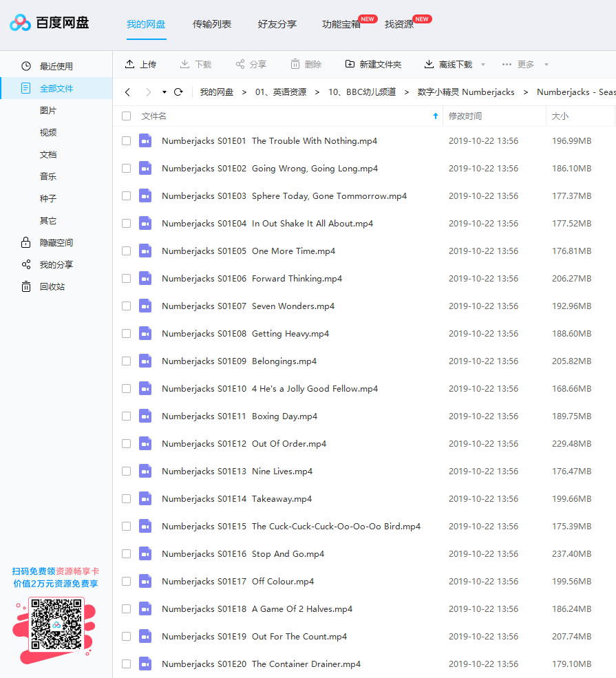Click the Baidu Netdisk logo icon

point(20,23)
